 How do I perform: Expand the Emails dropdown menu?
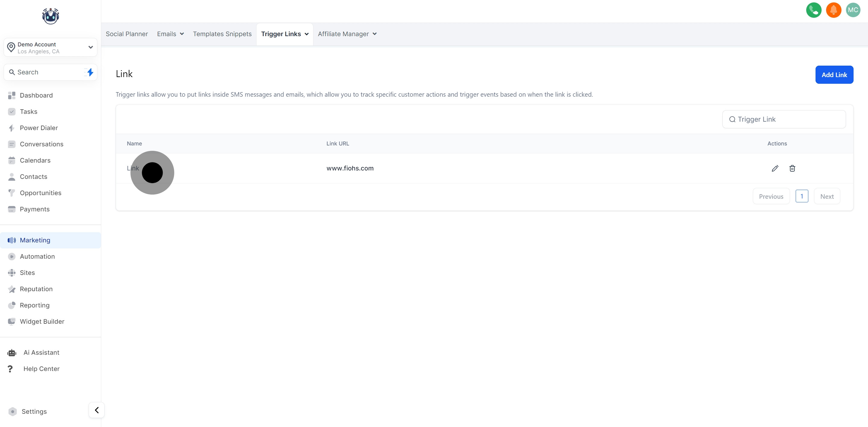(171, 34)
